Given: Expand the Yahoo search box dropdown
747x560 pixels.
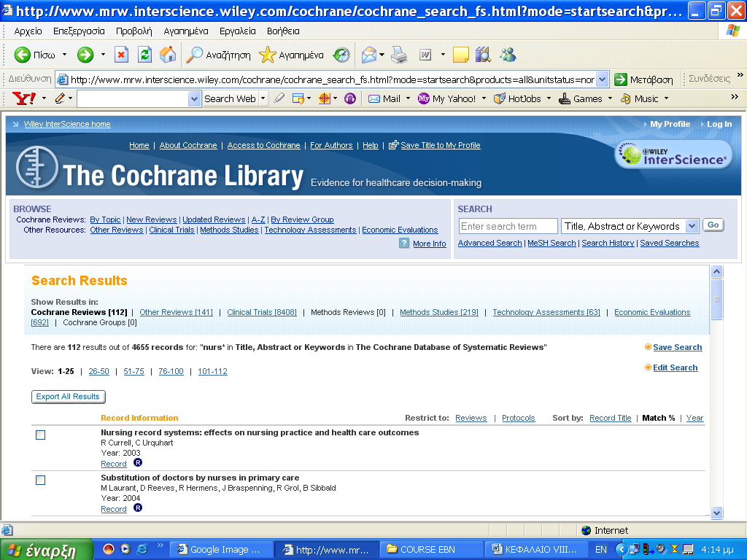Looking at the screenshot, I should [x=194, y=99].
